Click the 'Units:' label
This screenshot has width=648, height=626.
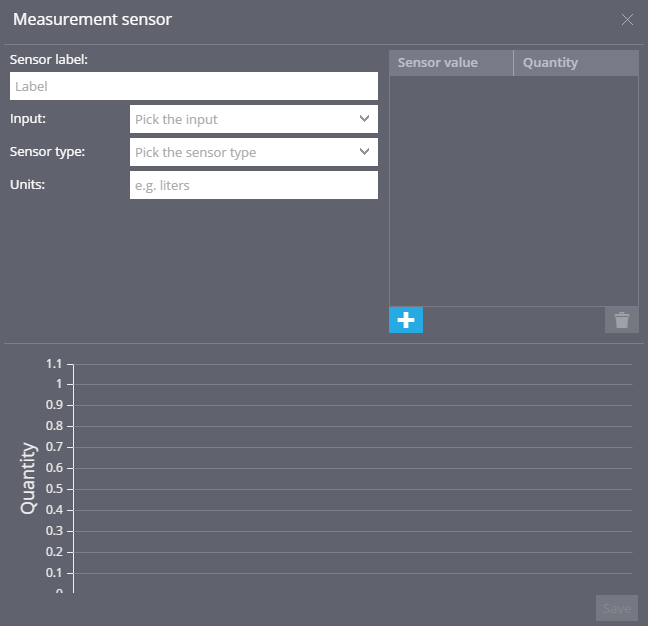pyautogui.click(x=27, y=184)
